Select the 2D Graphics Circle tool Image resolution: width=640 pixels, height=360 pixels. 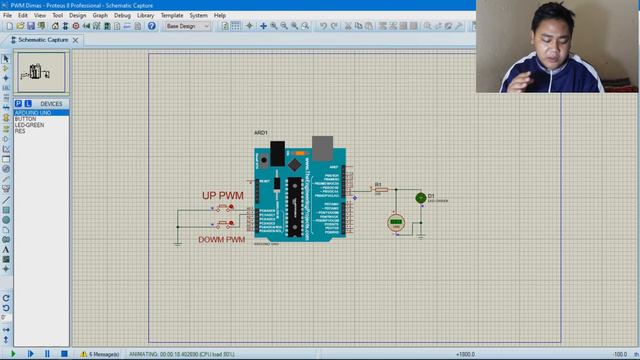(6, 220)
